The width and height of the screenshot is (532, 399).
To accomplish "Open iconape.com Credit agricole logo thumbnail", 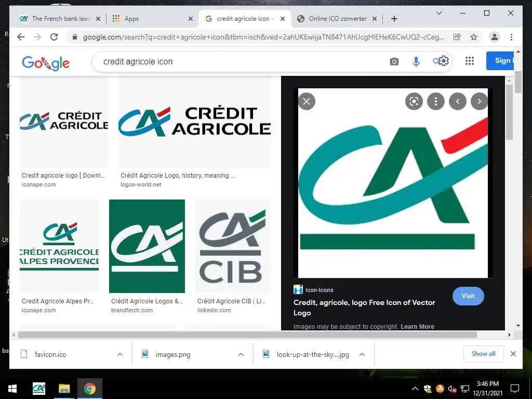I will 64,122.
